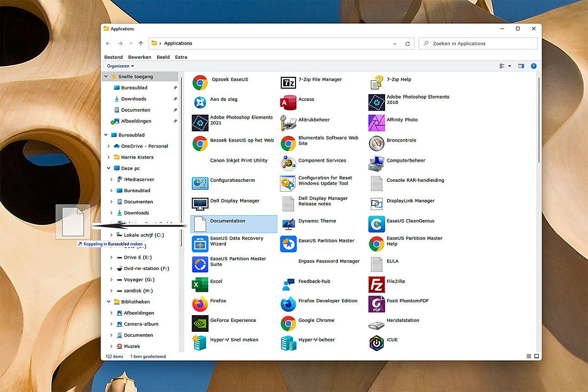Click the Excel application icon
The image size is (588, 392).
pos(200,284)
